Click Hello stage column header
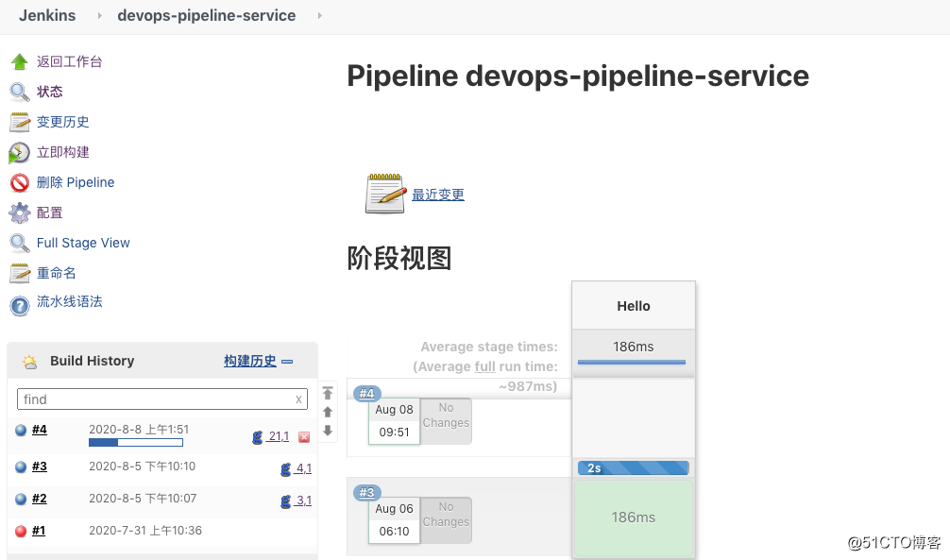The image size is (950, 560). point(634,306)
